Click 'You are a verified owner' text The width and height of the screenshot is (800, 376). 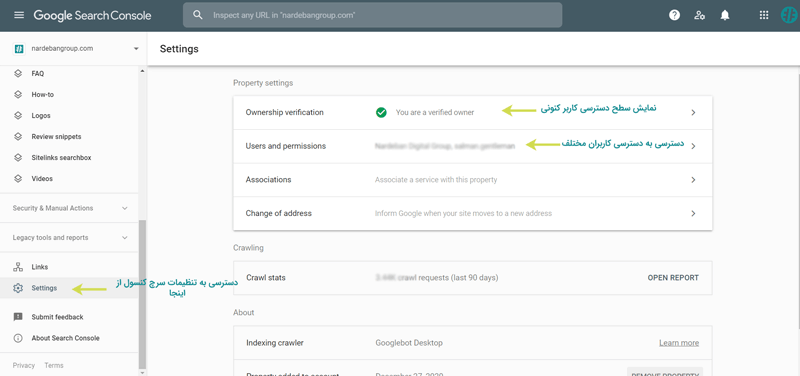click(435, 112)
